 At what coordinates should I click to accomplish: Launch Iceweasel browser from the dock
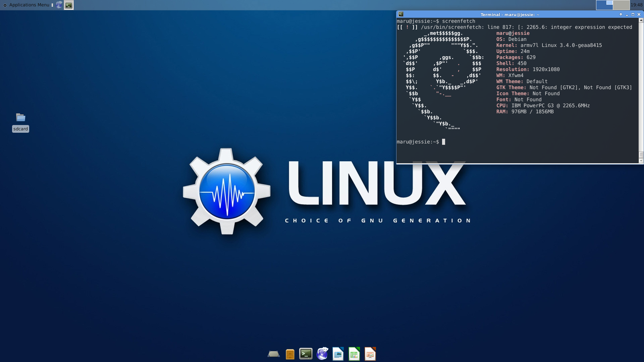tap(322, 354)
